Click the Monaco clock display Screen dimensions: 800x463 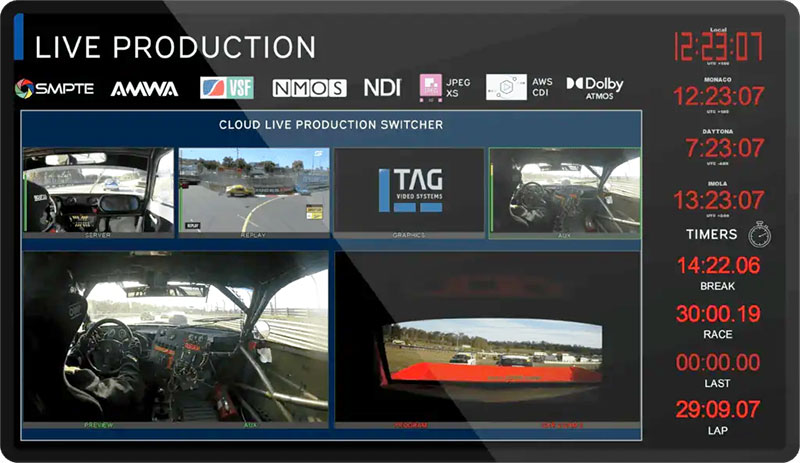[718, 96]
